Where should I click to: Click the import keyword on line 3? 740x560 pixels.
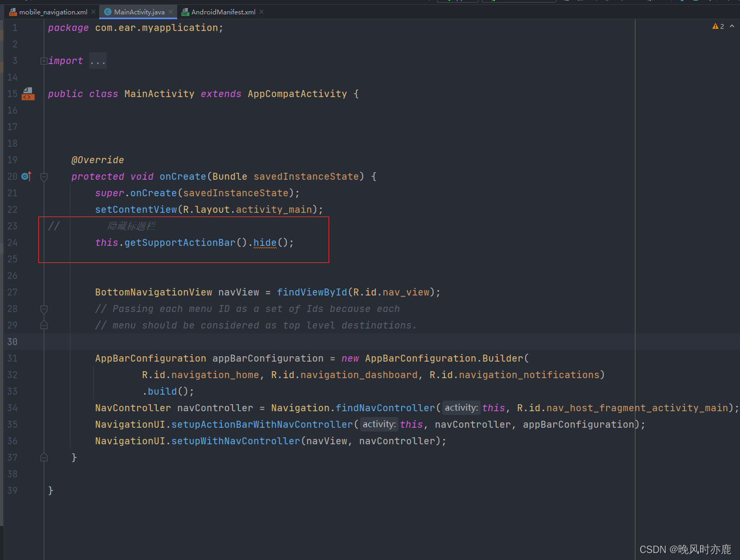(66, 61)
